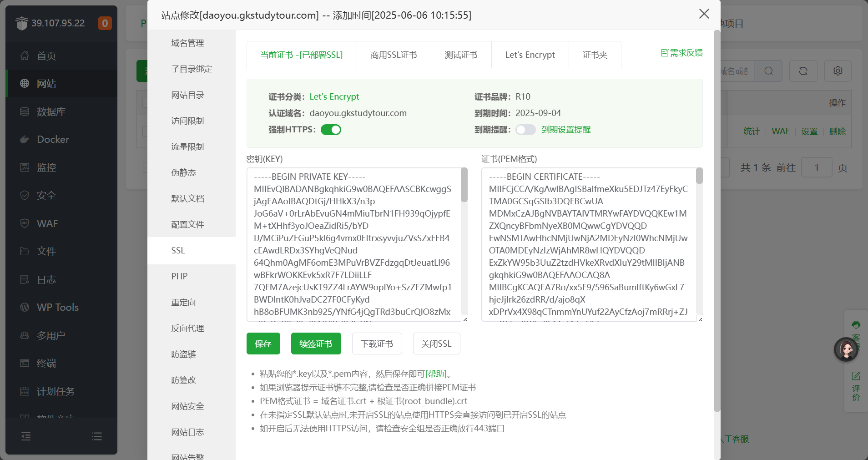Open the settings gear icon

pos(838,71)
